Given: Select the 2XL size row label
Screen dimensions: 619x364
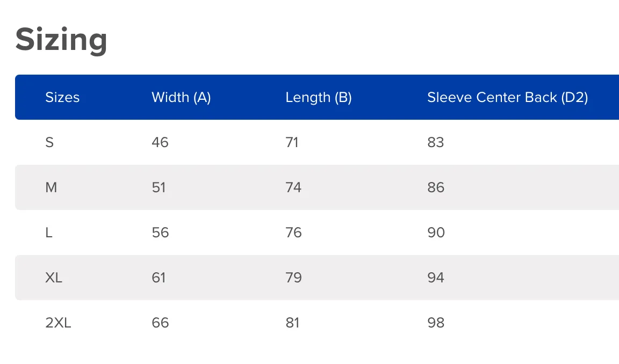Looking at the screenshot, I should point(58,323).
